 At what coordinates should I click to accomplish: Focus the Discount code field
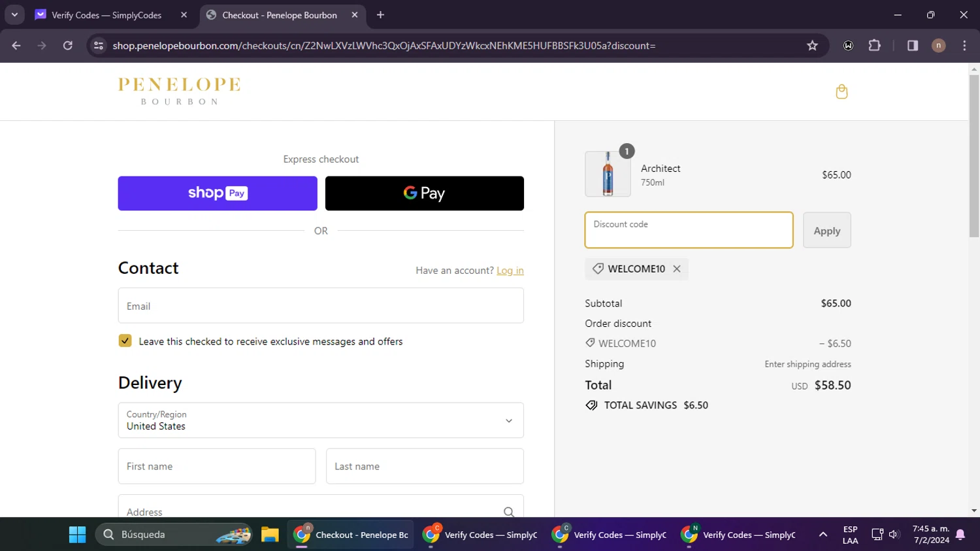(x=689, y=230)
